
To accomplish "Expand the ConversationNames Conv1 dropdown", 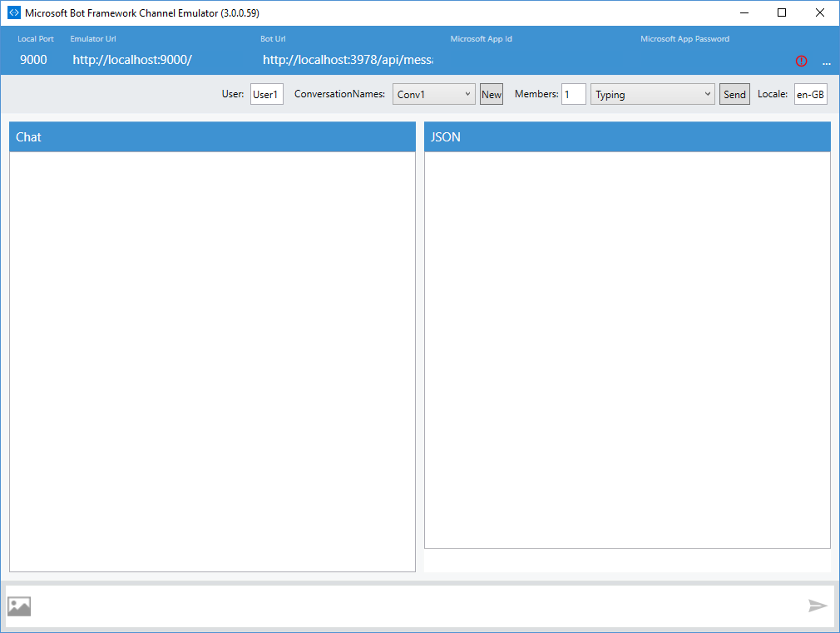I will click(433, 94).
